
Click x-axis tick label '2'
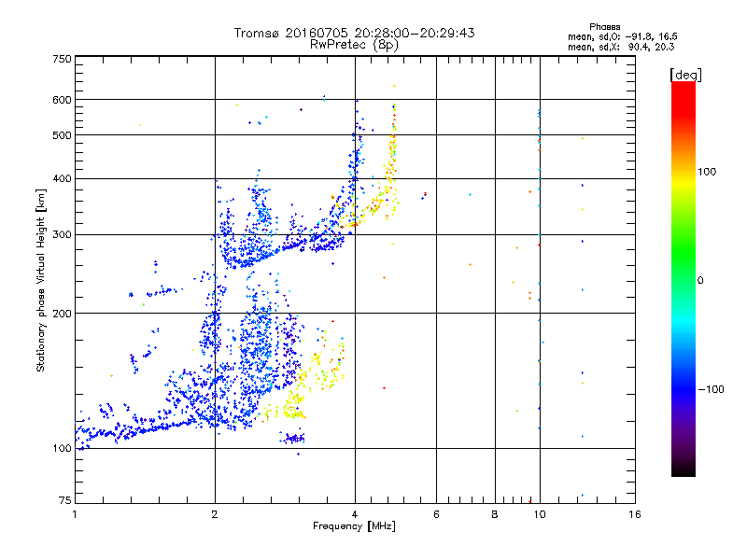[215, 514]
